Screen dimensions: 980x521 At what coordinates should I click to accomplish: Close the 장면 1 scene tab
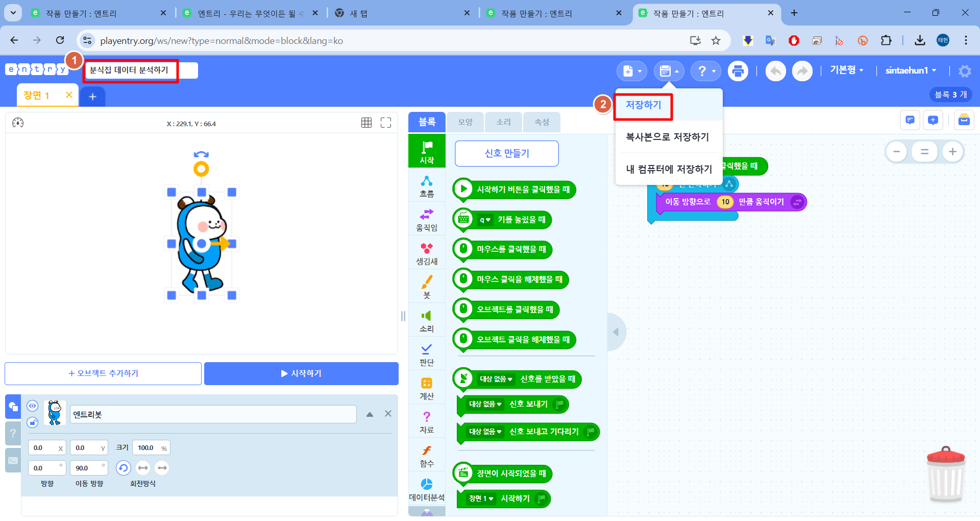click(69, 95)
